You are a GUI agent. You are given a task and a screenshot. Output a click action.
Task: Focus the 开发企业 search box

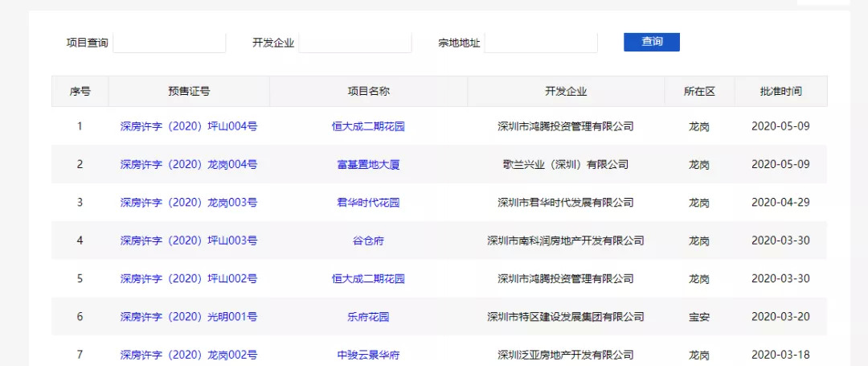(355, 43)
